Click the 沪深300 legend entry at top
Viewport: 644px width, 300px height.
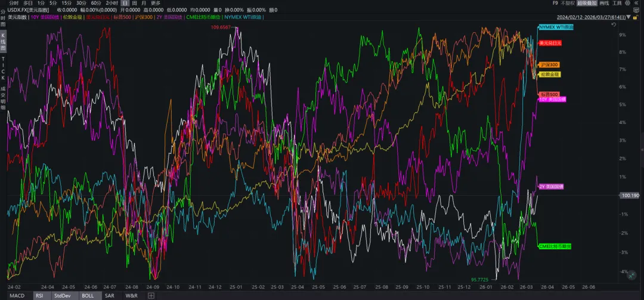[144, 17]
